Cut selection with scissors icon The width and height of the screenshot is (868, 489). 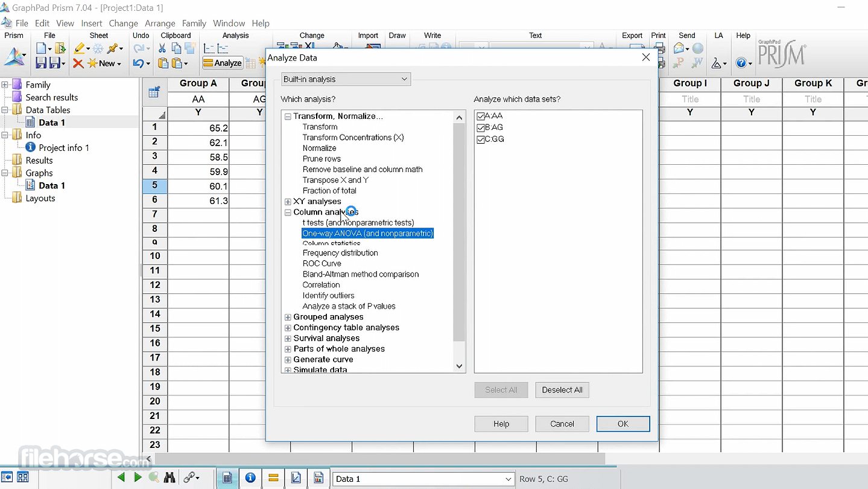coord(163,48)
